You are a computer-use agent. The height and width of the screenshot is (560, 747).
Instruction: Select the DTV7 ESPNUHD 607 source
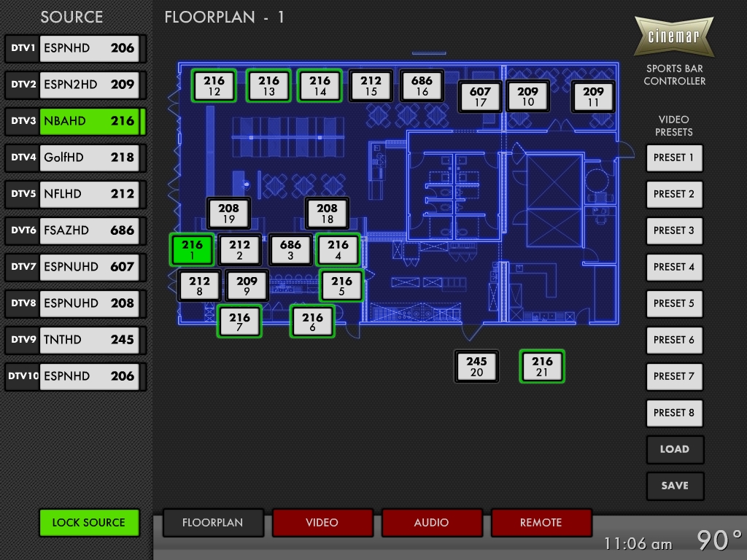[75, 267]
